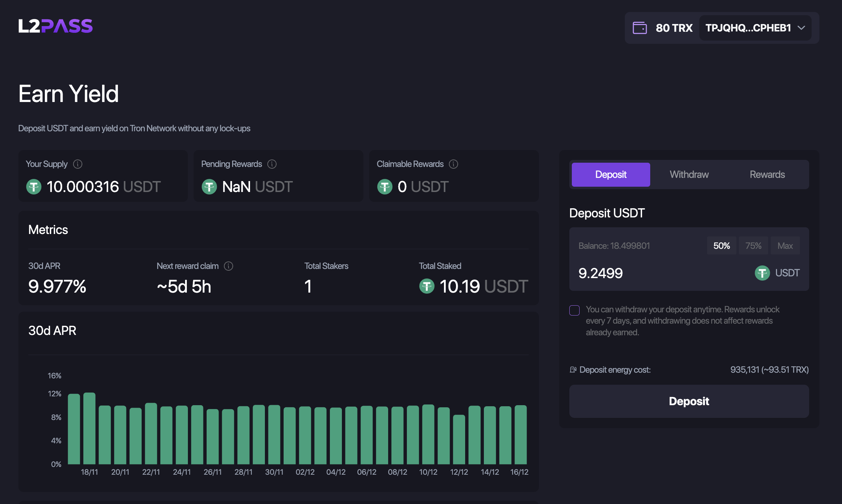Click the info icon beside Pending Rewards
Screen dimensions: 842x504
coord(272,164)
